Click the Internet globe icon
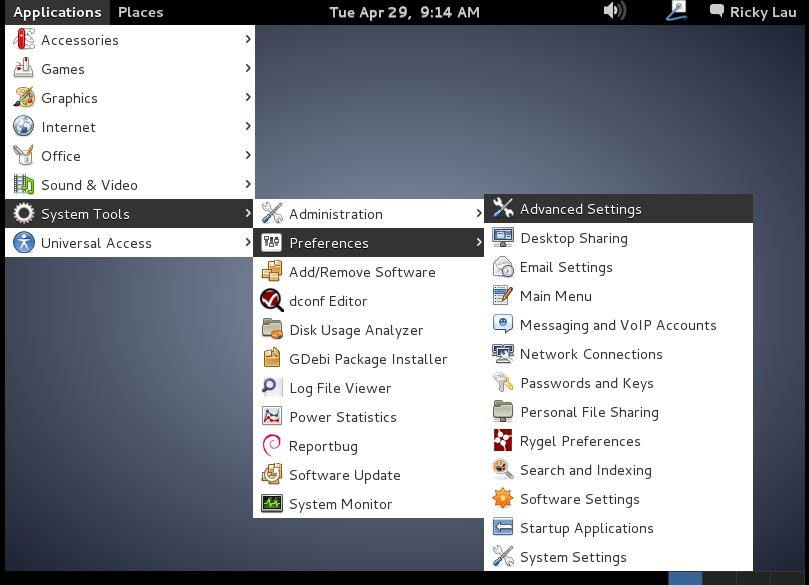The image size is (809, 585). 24,126
